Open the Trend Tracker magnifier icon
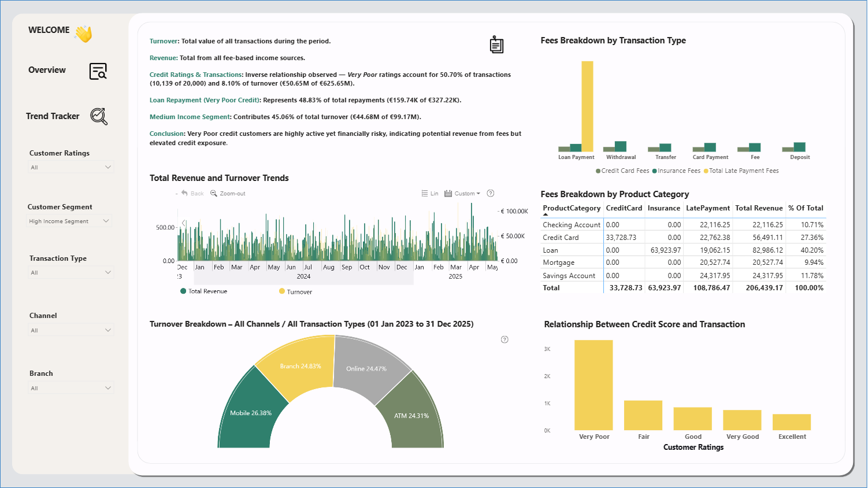Image resolution: width=868 pixels, height=488 pixels. coord(99,116)
